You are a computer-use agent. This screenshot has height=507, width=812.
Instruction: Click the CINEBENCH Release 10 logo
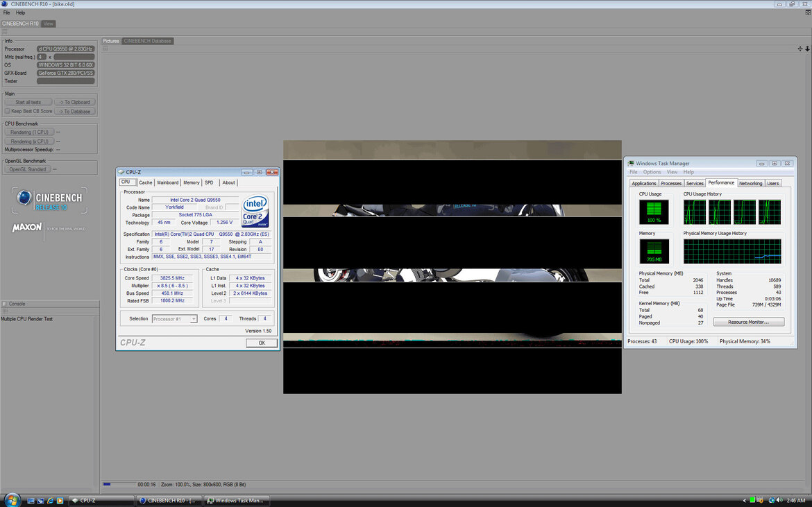click(50, 200)
